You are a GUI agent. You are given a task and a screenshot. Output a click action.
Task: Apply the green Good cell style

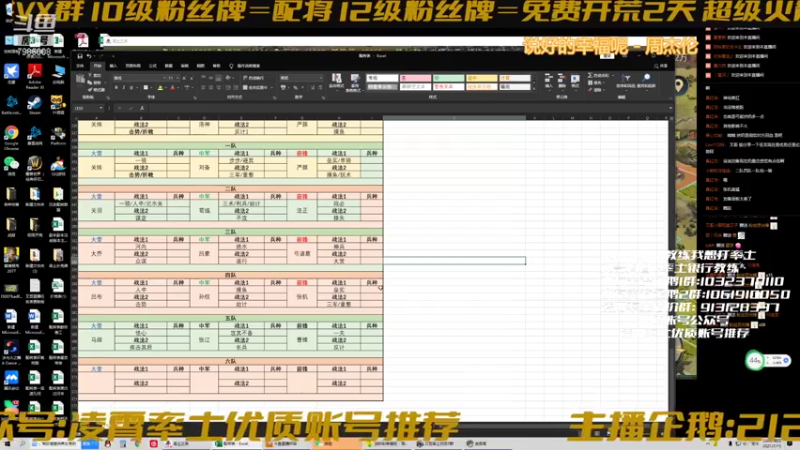448,78
